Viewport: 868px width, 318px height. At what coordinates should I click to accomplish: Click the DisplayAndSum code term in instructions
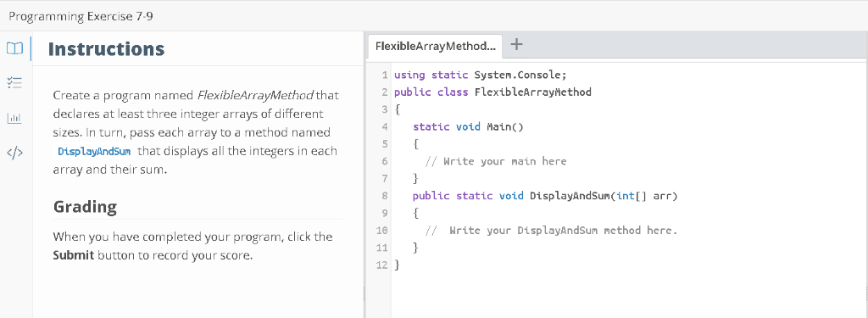94,151
